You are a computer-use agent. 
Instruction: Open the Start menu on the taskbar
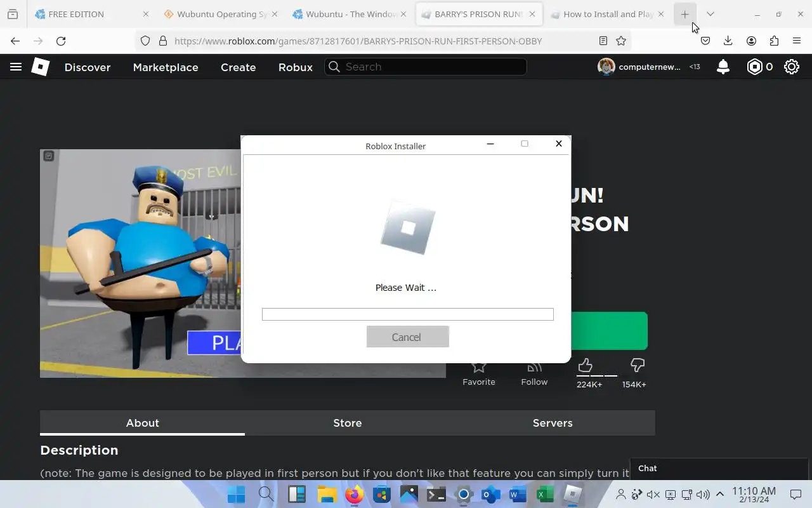[x=236, y=494]
